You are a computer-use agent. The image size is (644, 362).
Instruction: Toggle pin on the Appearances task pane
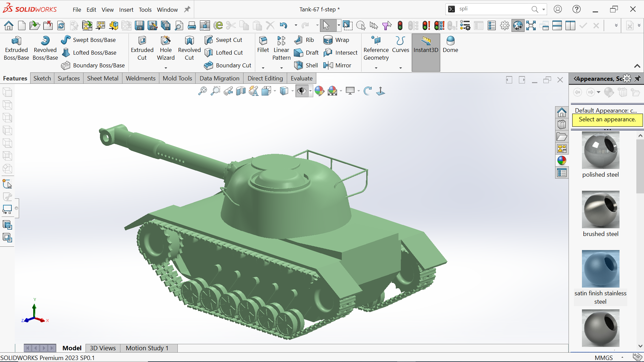[x=638, y=78]
